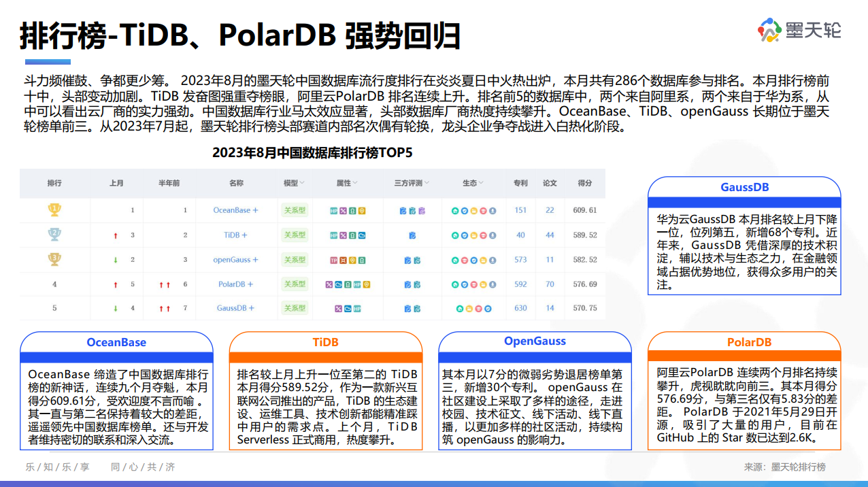Open the openGauss + database link
The width and height of the screenshot is (868, 487).
(236, 260)
